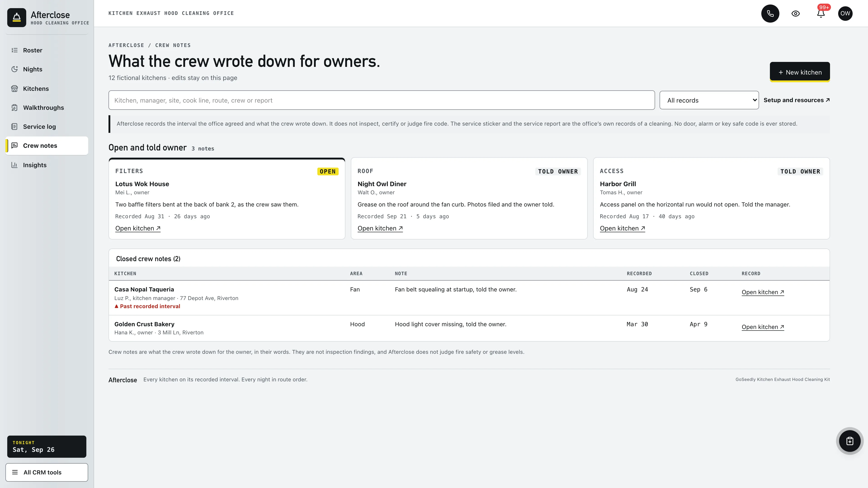Viewport: 868px width, 488px height.
Task: Open kitchen link for Harbor Grill
Action: click(x=622, y=228)
